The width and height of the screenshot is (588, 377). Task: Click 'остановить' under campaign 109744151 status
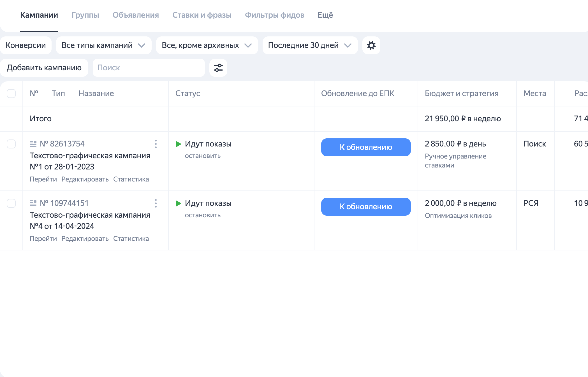[x=203, y=215]
